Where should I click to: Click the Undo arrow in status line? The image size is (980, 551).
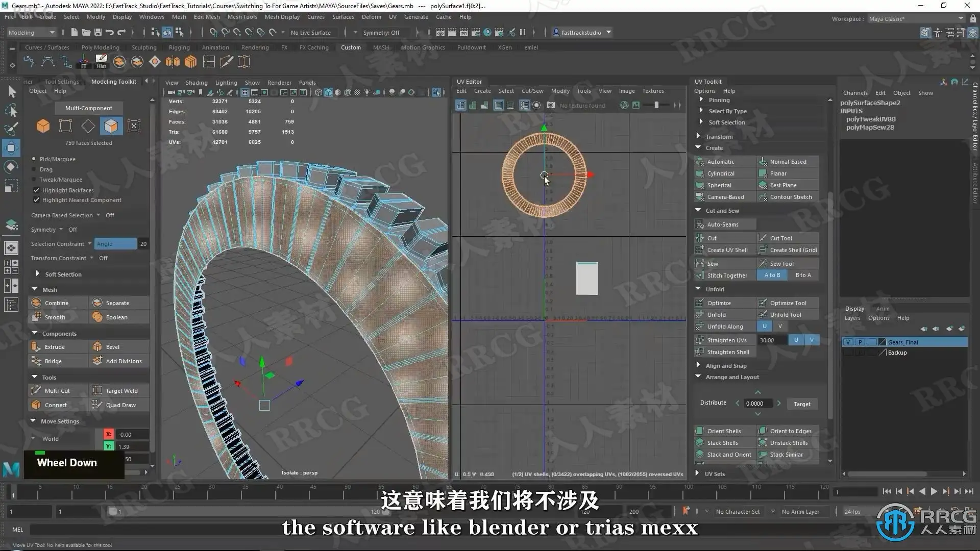pyautogui.click(x=110, y=33)
